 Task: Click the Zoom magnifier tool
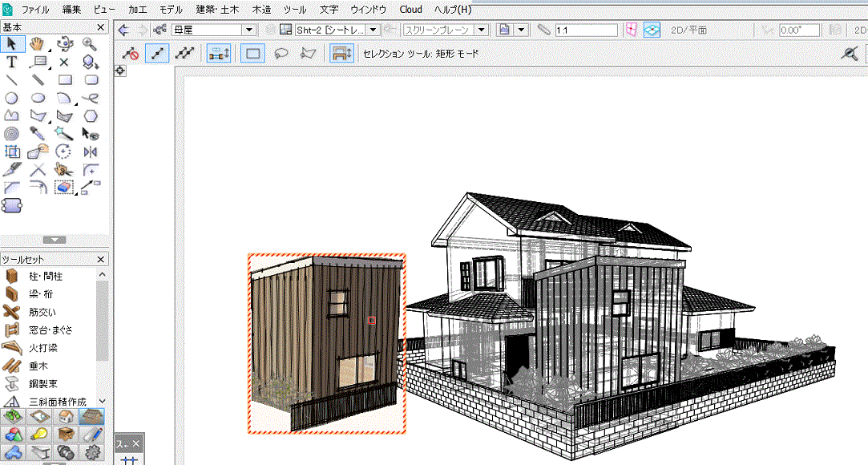click(90, 44)
